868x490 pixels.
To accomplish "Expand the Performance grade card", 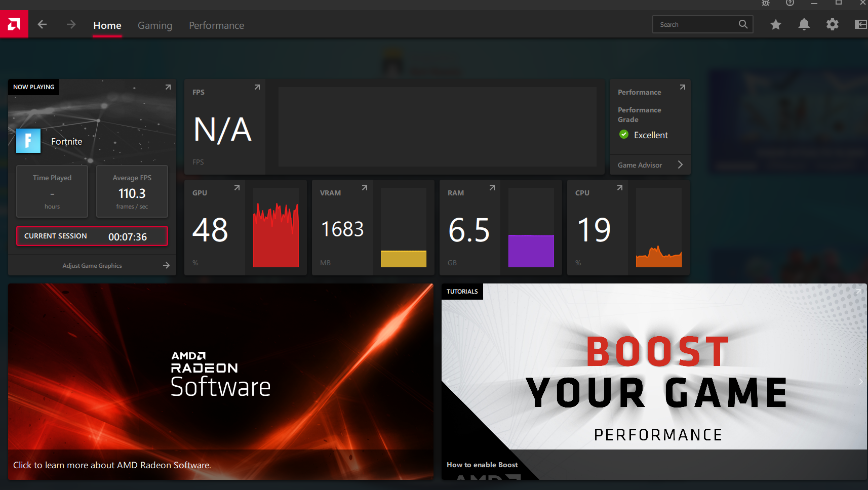I will pyautogui.click(x=683, y=87).
